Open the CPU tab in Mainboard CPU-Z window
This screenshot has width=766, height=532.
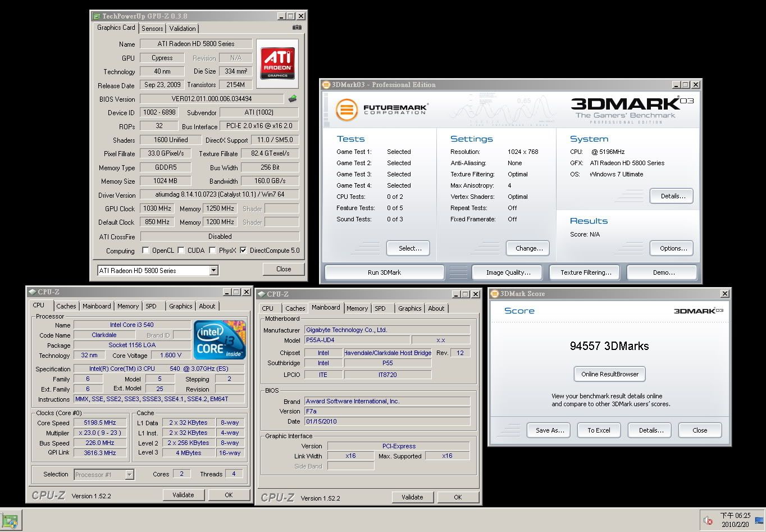(268, 308)
